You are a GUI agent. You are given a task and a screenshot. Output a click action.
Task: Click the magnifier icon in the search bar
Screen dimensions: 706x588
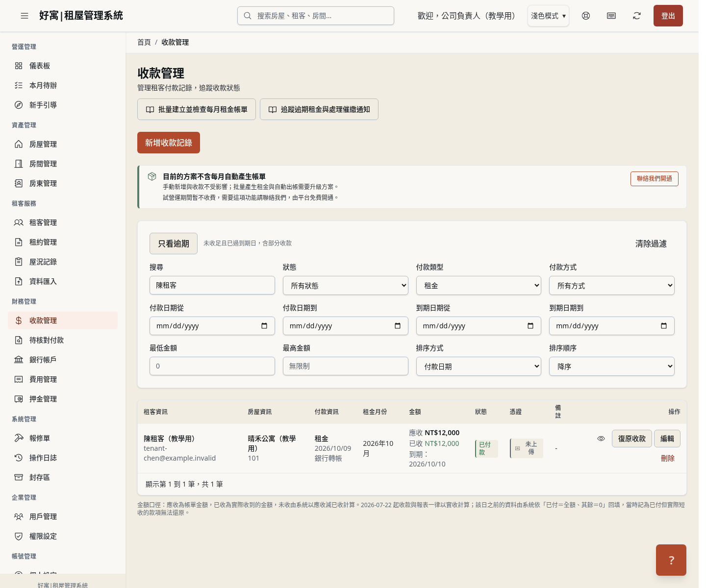(248, 16)
